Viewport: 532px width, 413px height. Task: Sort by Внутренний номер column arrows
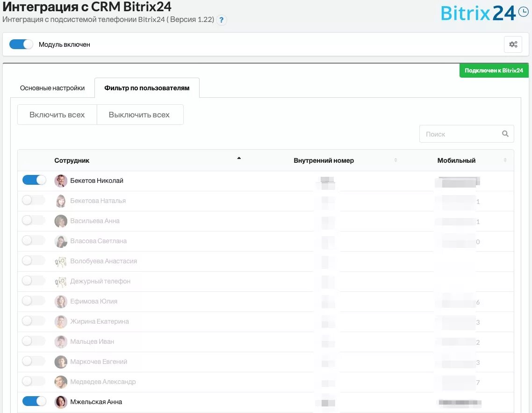click(x=395, y=160)
